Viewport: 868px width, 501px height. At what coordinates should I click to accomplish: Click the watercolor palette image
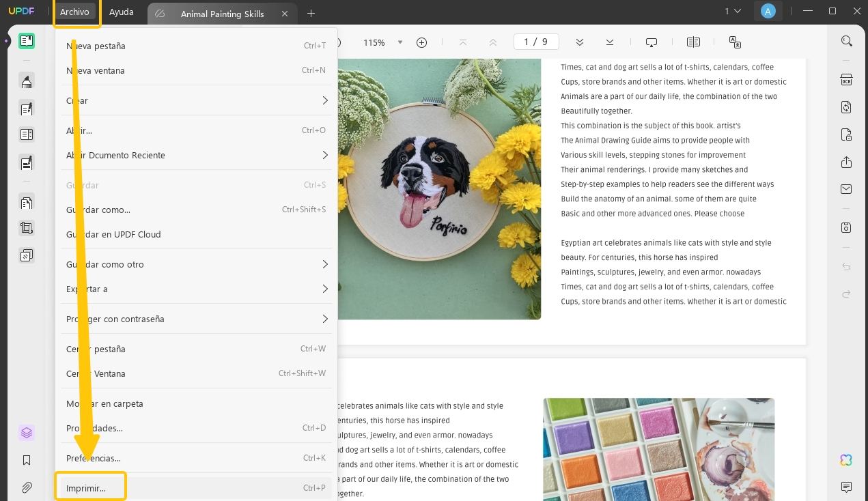tap(659, 449)
